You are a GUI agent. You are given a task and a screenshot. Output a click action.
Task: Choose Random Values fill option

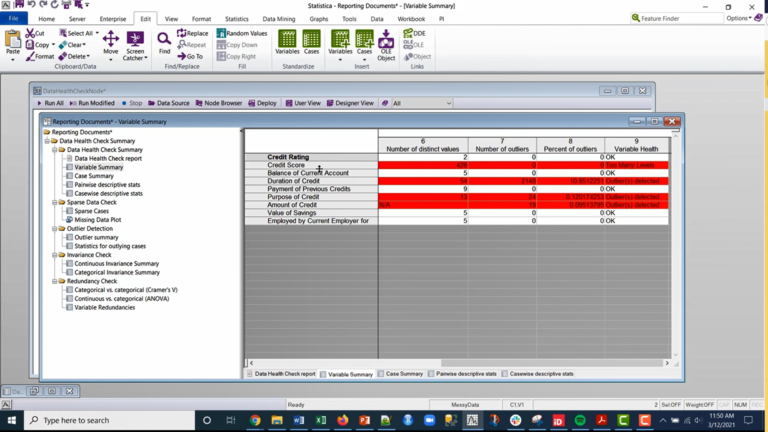point(242,33)
